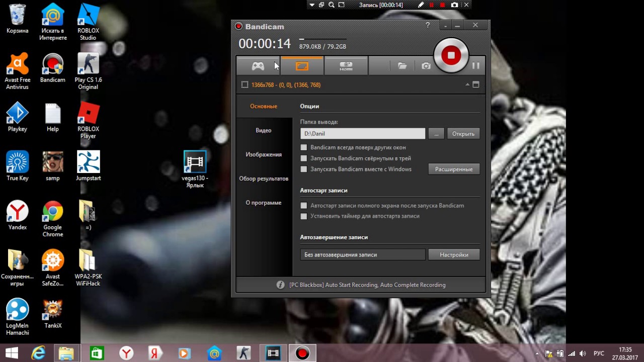This screenshot has width=644, height=362.
Task: Click red stop icon in top recording bar
Action: coord(443,5)
